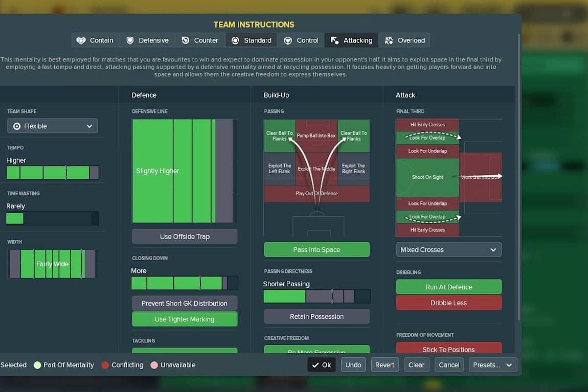Screen dimensions: 588x392
Task: Click the Defence section header
Action: (x=144, y=95)
